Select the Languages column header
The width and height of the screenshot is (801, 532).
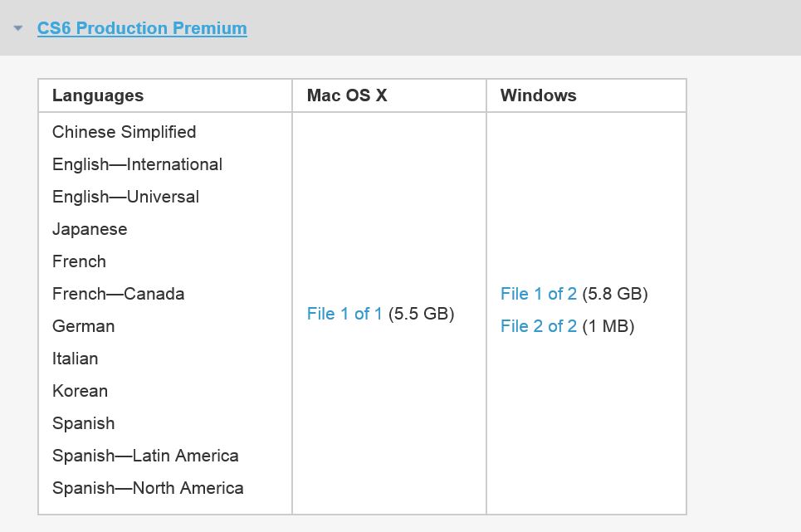(x=97, y=95)
